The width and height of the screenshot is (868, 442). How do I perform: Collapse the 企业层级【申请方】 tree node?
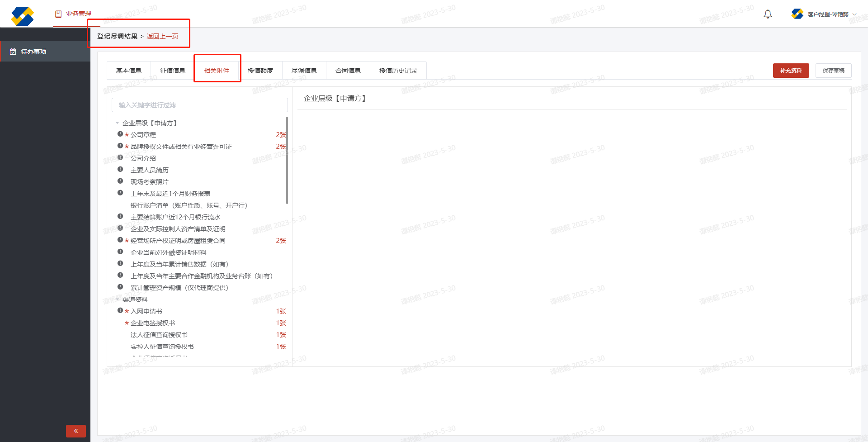click(x=118, y=123)
